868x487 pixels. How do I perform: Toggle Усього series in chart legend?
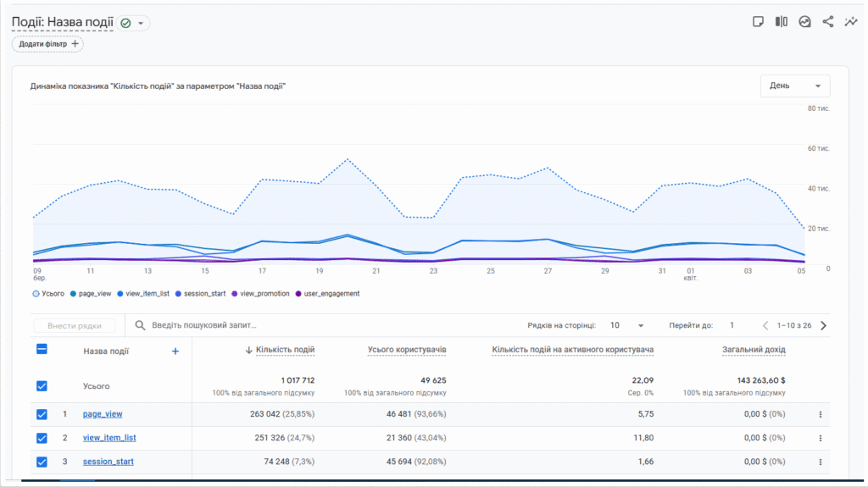pos(48,294)
